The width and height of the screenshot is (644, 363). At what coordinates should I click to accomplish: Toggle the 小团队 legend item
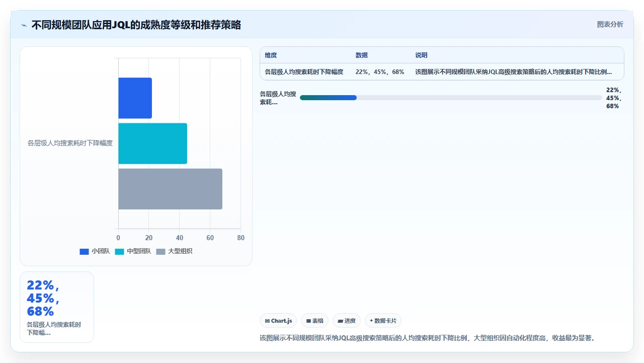point(95,251)
